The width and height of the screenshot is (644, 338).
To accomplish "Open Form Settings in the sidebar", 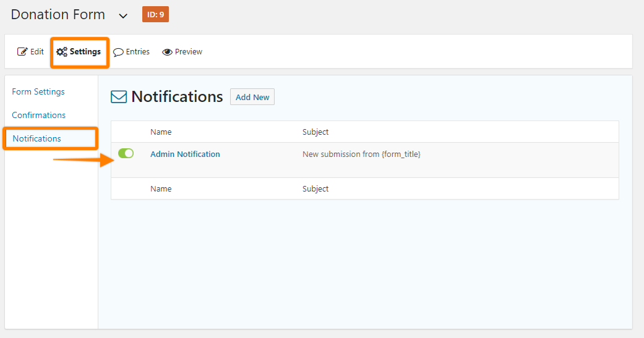I will tap(38, 91).
